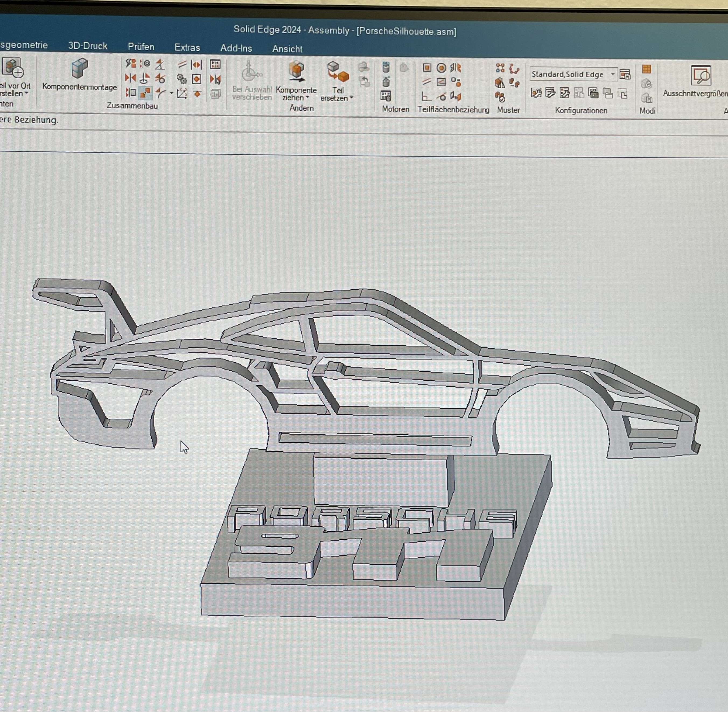Select the Tangent relationship icon in Zusammenbau
This screenshot has width=728, height=712.
click(x=160, y=79)
